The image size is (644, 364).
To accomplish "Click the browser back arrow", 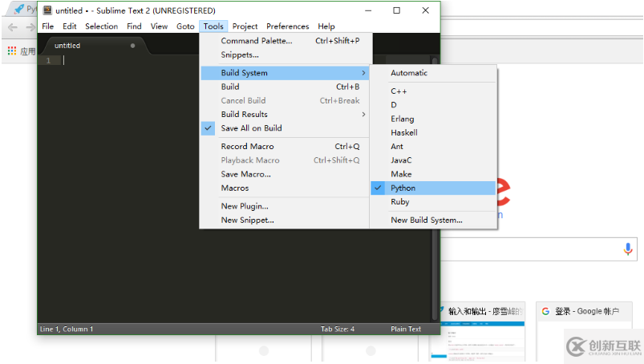I will 13,27.
